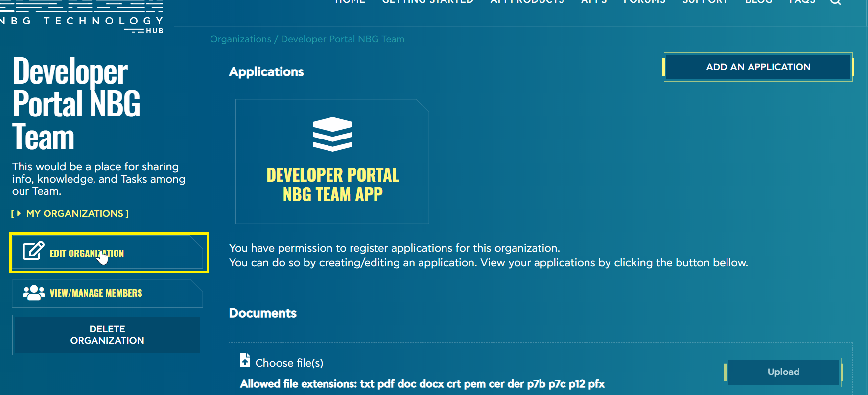Click the file upload icon beside Choose file(s)

245,360
